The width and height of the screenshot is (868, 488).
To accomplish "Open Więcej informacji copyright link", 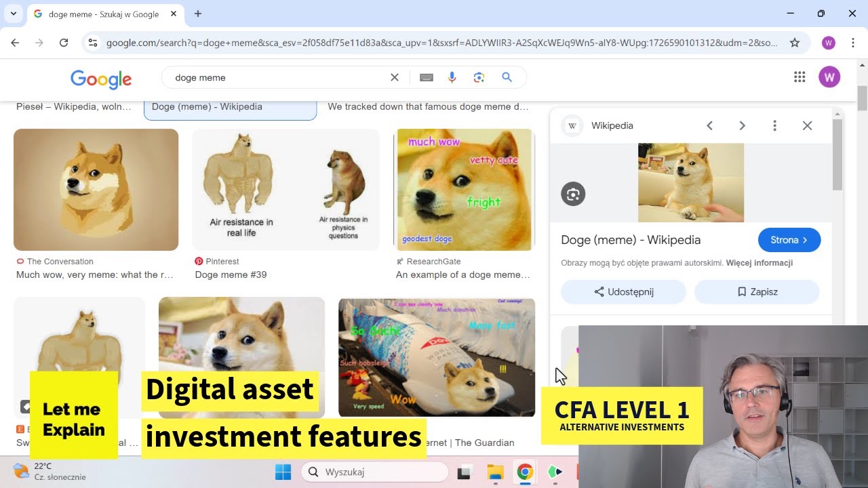I will tap(759, 263).
